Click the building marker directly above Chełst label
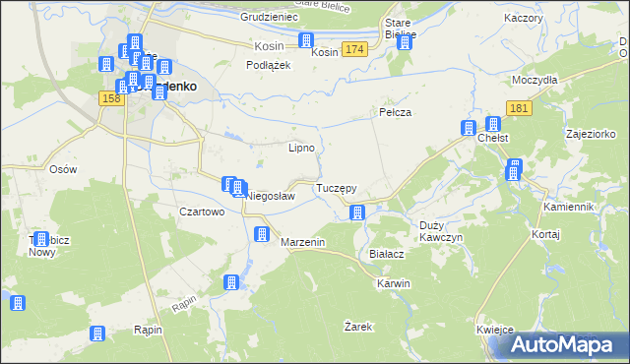 (x=493, y=124)
